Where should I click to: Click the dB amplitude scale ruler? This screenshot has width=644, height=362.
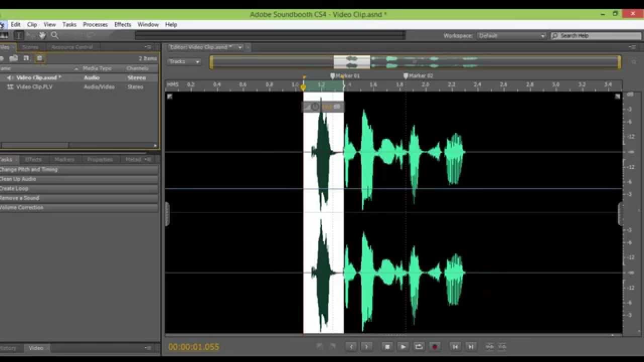point(630,212)
